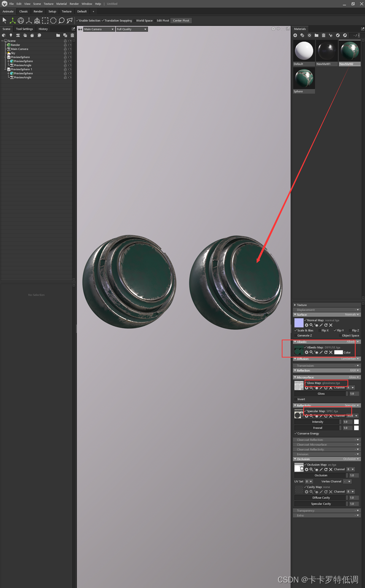Screen dimensions: 365x588
Task: Toggle Translation Snapping checkbox
Action: pos(103,20)
